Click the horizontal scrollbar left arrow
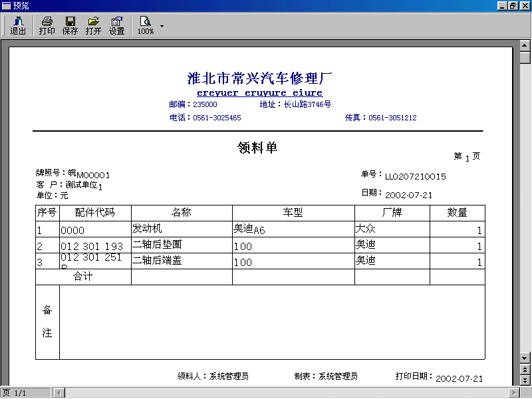The width and height of the screenshot is (532, 399). click(59, 393)
